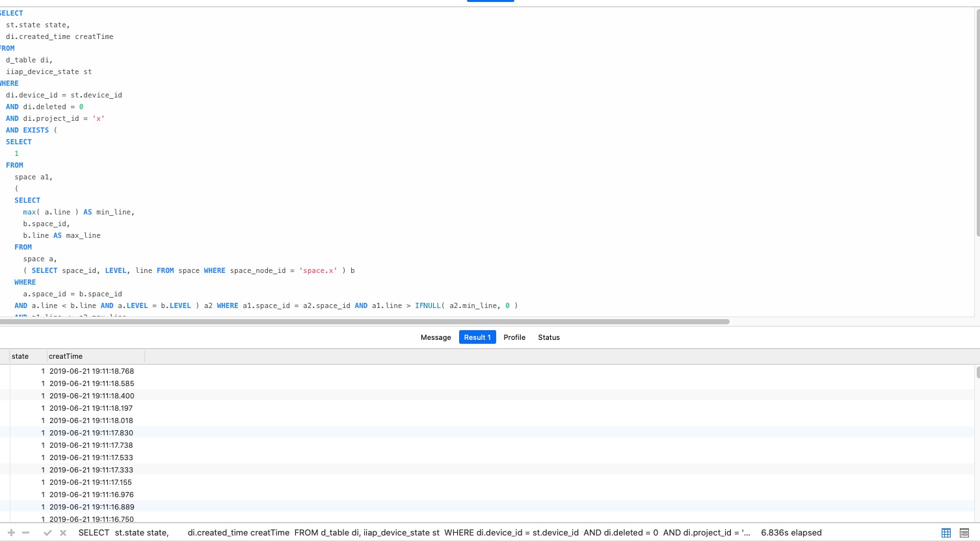Screen dimensions: 980x542
Task: Select cell 2019-06-21 19:11:18.018
Action: [92, 420]
